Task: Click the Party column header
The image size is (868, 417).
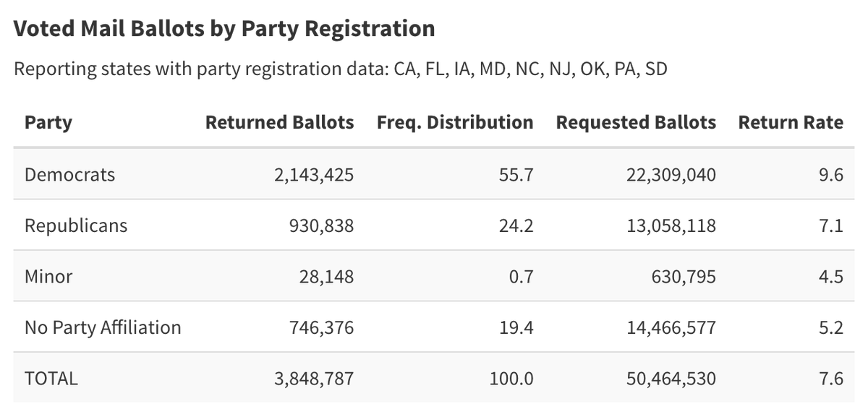Action: tap(48, 122)
